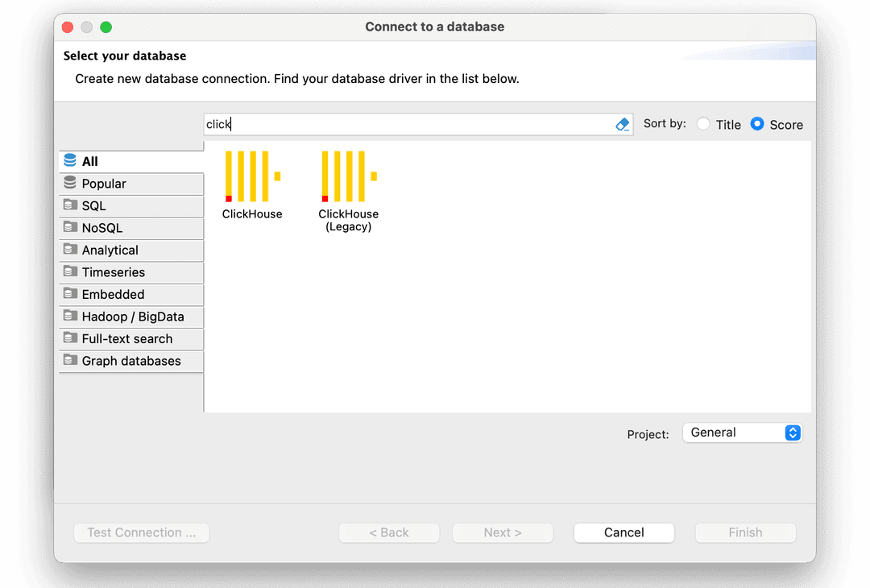Sort drivers by Score
870x588 pixels.
(757, 124)
